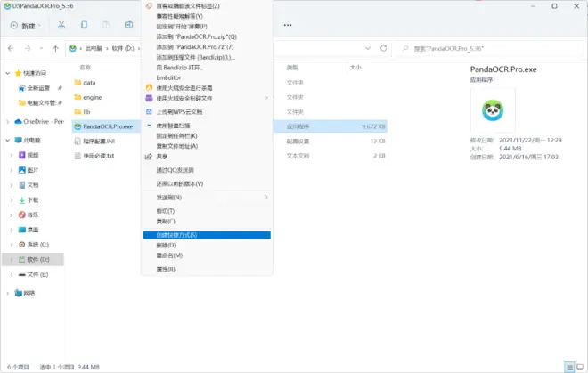This screenshot has height=373, width=588.
Task: Choose 通过QQ发送到 menu entry
Action: tap(207, 170)
